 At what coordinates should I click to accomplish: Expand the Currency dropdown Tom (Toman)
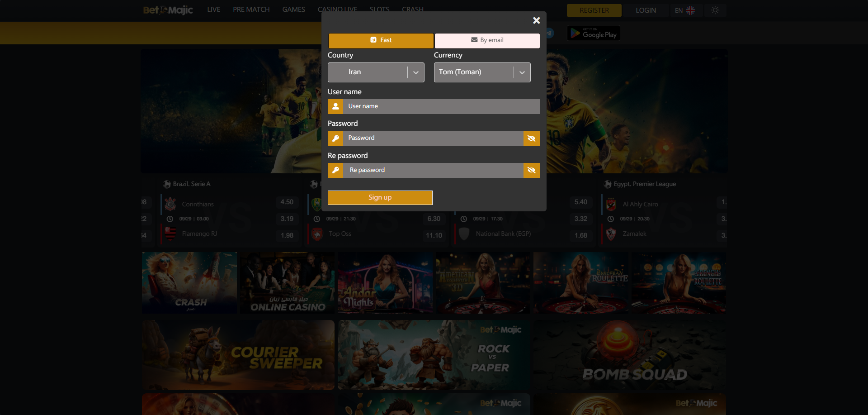pyautogui.click(x=482, y=72)
